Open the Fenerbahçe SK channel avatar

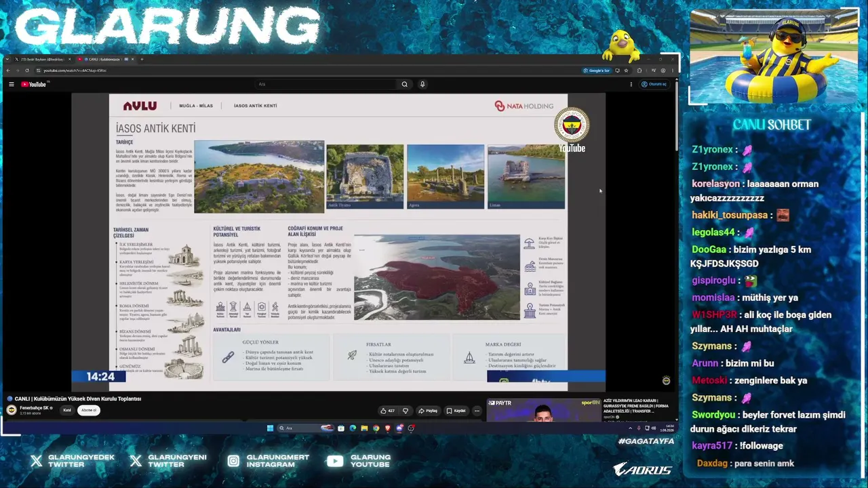pyautogui.click(x=12, y=410)
